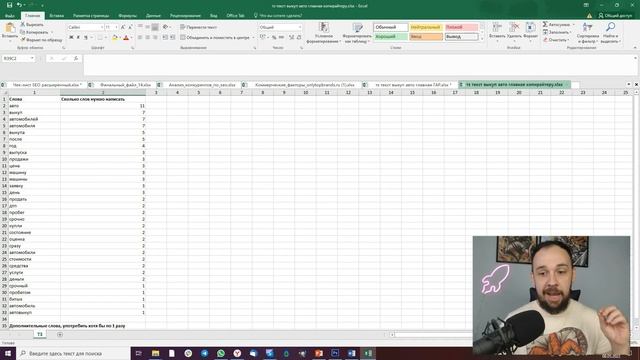Apply the Обычный cell style
The image size is (640, 360).
[x=391, y=27]
